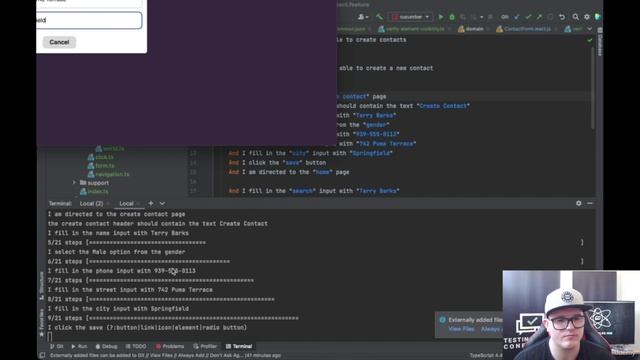Open the verify-element-visibility editor tab
This screenshot has width=640, height=360.
point(411,29)
